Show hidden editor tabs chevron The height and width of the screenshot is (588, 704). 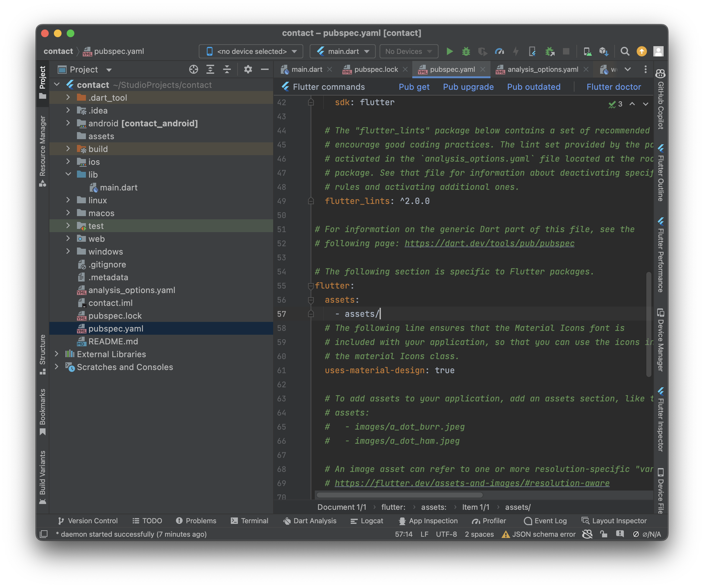point(628,69)
